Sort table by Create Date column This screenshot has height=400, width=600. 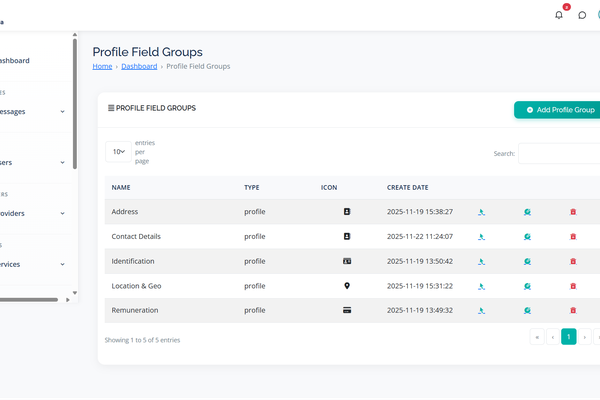(407, 187)
